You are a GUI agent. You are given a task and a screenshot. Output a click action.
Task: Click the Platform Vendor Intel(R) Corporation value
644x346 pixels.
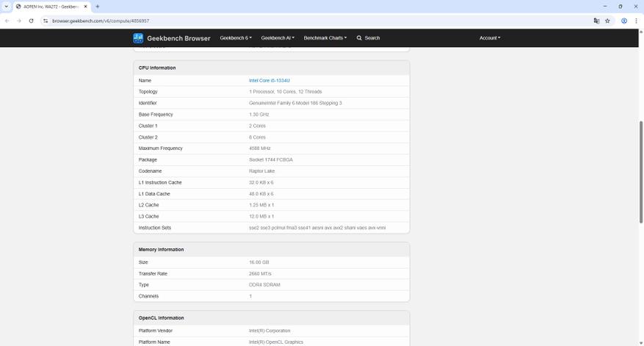click(269, 331)
